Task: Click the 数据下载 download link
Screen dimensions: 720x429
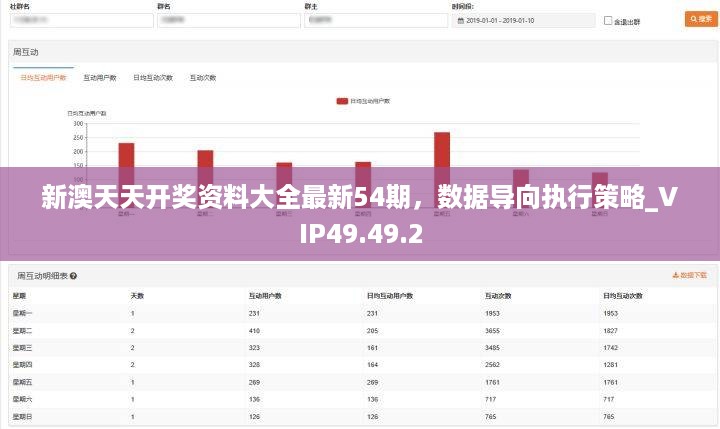Action: (x=690, y=275)
